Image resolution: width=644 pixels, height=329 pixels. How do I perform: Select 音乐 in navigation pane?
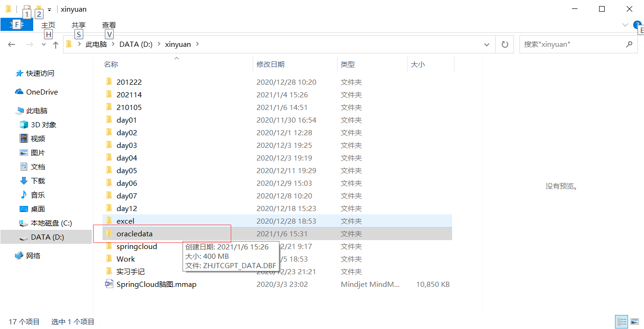(38, 195)
